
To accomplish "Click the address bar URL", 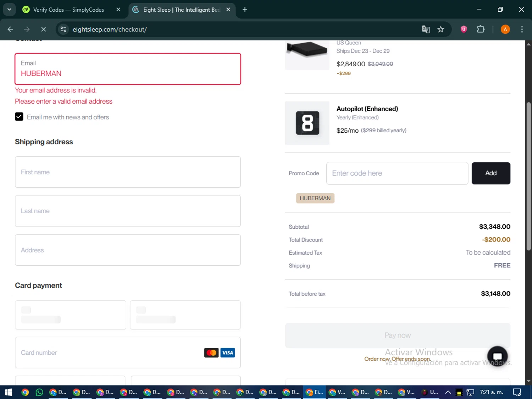I will (110, 29).
